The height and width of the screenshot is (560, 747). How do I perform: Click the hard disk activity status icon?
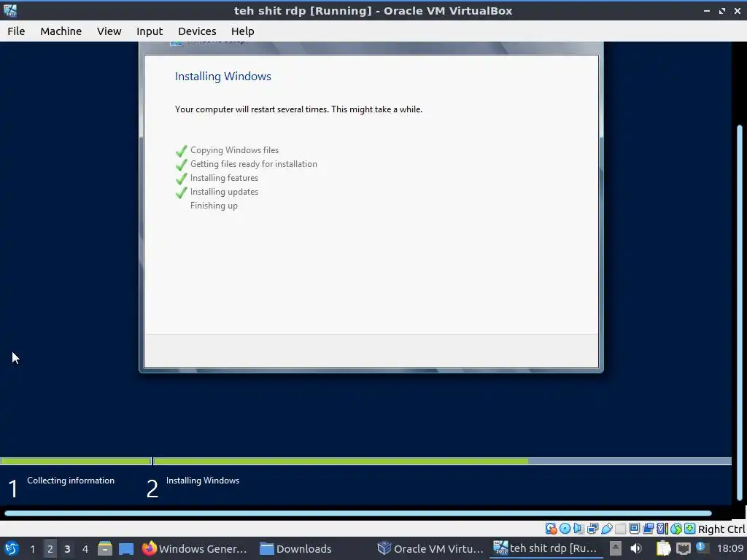(x=551, y=529)
